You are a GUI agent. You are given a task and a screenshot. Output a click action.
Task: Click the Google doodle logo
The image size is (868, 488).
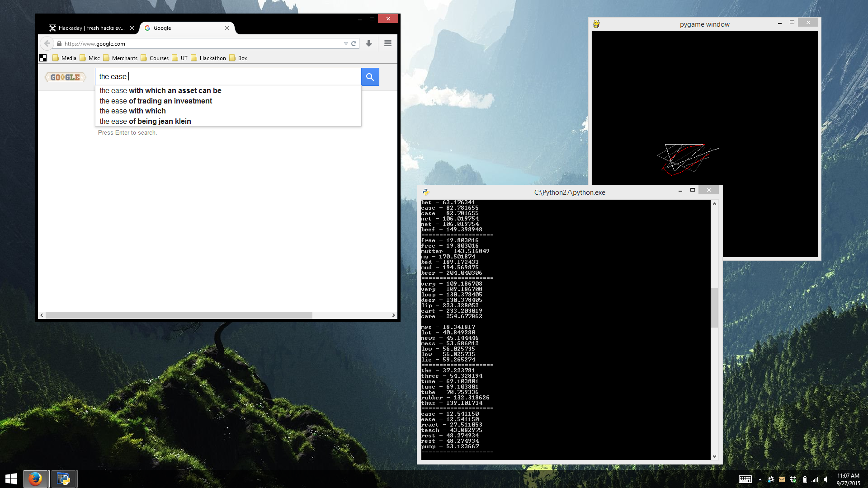pyautogui.click(x=66, y=77)
